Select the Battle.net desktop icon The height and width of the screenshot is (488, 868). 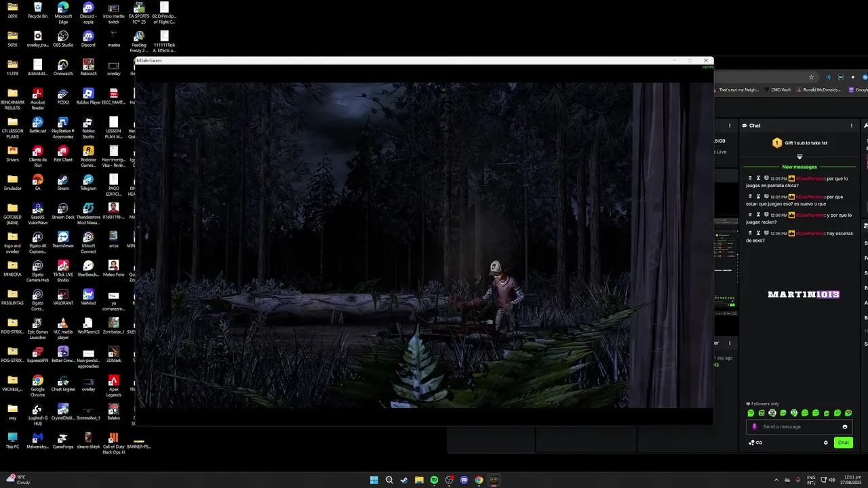click(37, 124)
